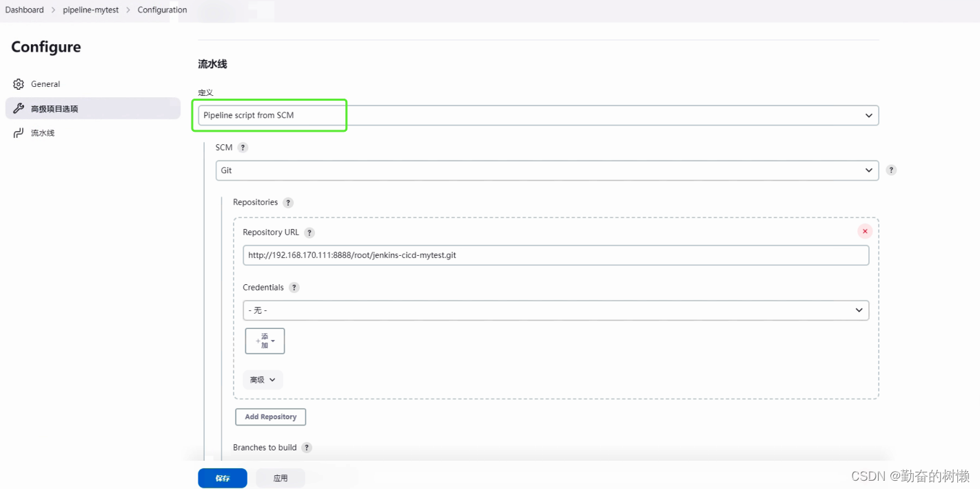Open the Credentials dropdown showing 无
This screenshot has width=980, height=489.
tap(555, 310)
